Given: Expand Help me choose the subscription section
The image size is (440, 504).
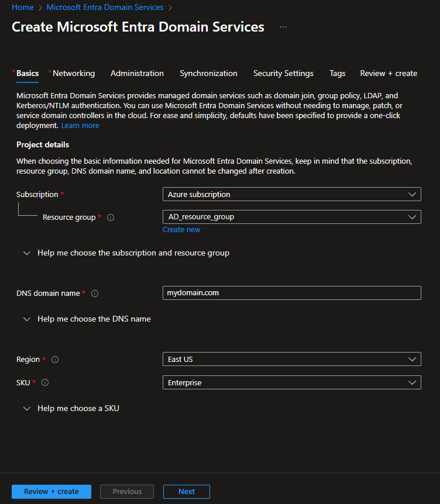Looking at the screenshot, I should click(x=133, y=253).
